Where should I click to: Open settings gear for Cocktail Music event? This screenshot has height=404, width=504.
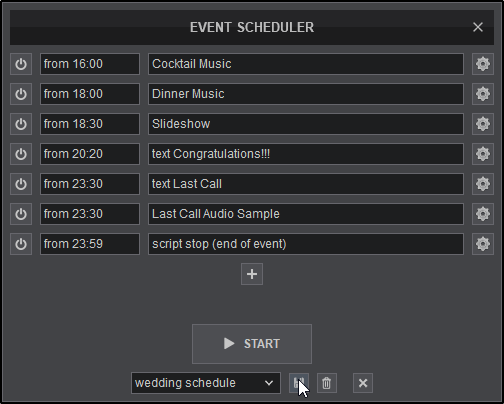click(x=483, y=64)
